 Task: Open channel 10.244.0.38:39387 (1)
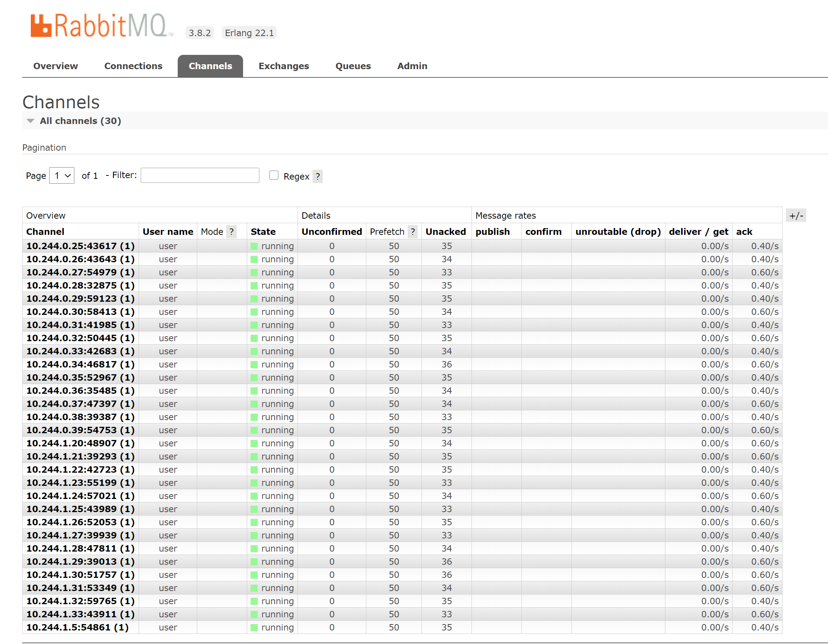click(80, 417)
